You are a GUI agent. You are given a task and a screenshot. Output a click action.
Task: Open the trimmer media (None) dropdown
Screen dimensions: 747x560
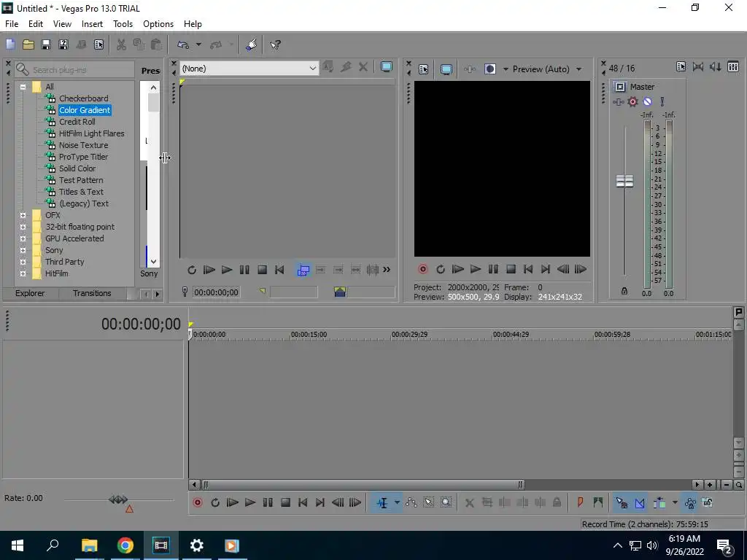tap(249, 69)
